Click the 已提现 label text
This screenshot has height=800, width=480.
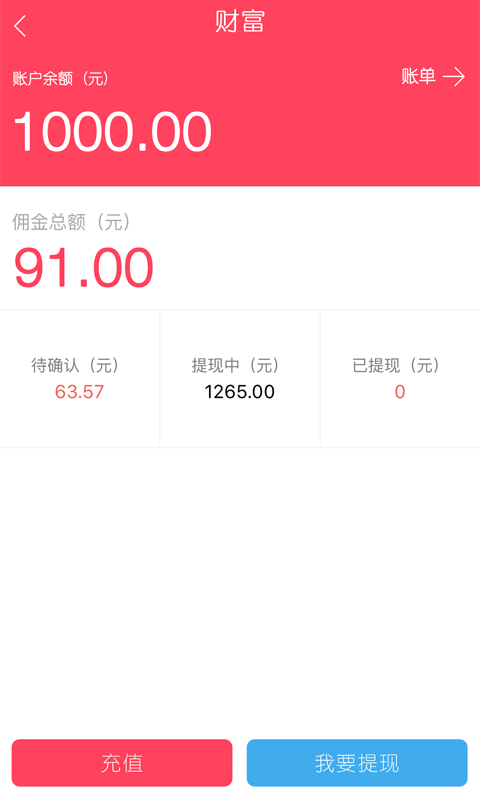pos(376,365)
